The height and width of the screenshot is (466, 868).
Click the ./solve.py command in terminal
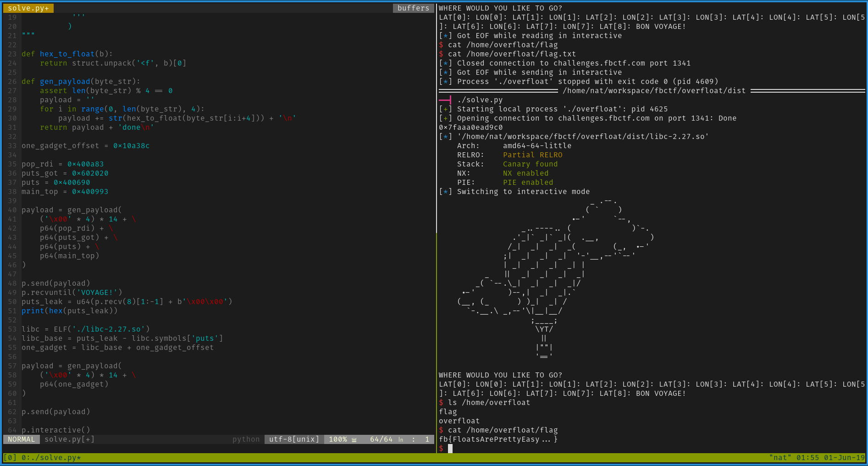480,100
